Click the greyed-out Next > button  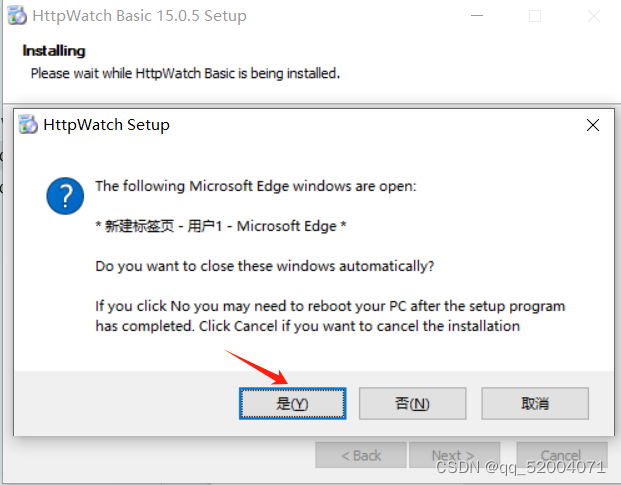[x=455, y=455]
